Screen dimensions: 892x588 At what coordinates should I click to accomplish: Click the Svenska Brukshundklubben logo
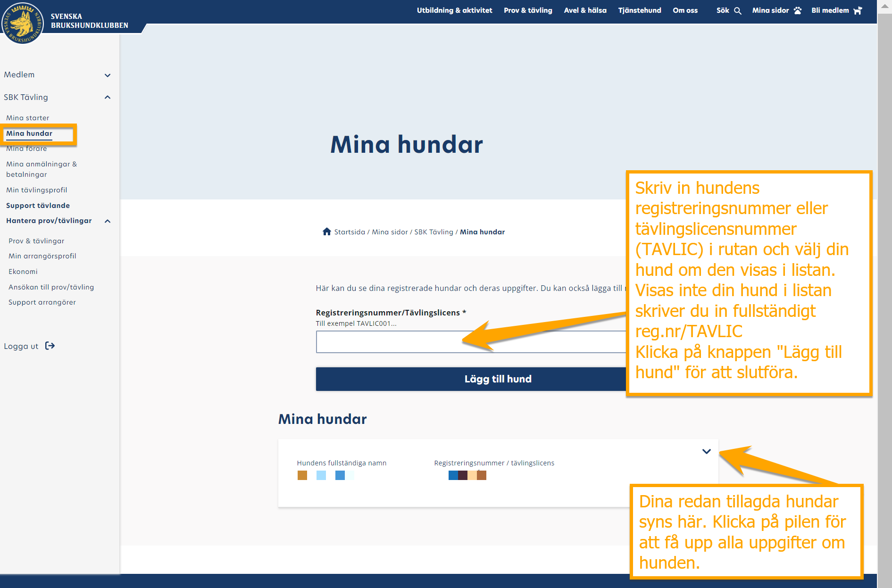coord(23,23)
